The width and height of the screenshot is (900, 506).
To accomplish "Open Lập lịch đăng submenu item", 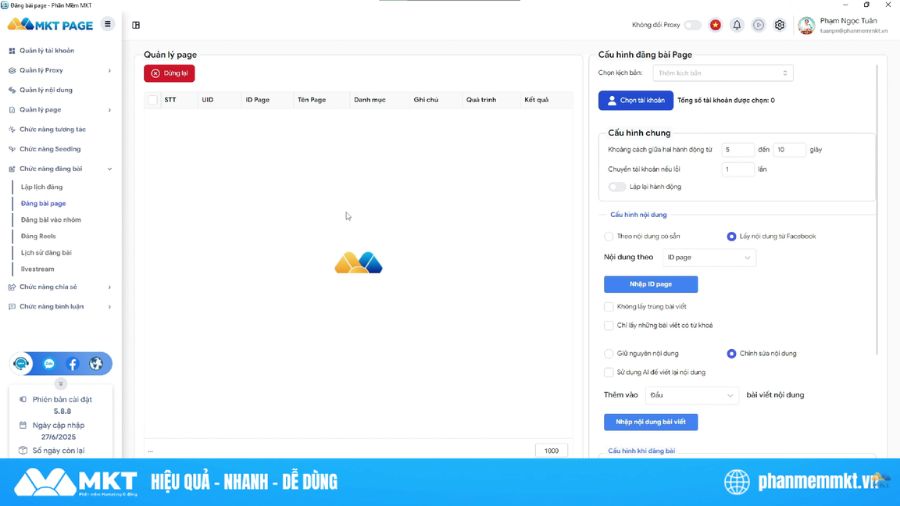I will tap(42, 187).
